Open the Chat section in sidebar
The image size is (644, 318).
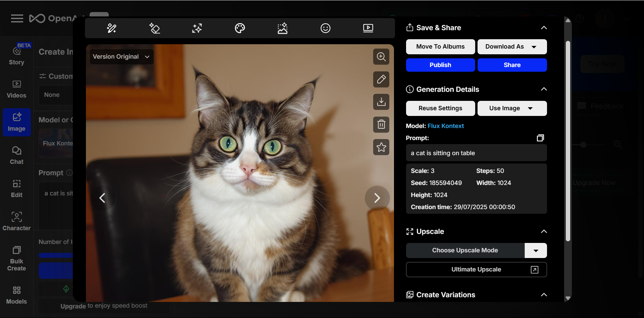pyautogui.click(x=16, y=155)
